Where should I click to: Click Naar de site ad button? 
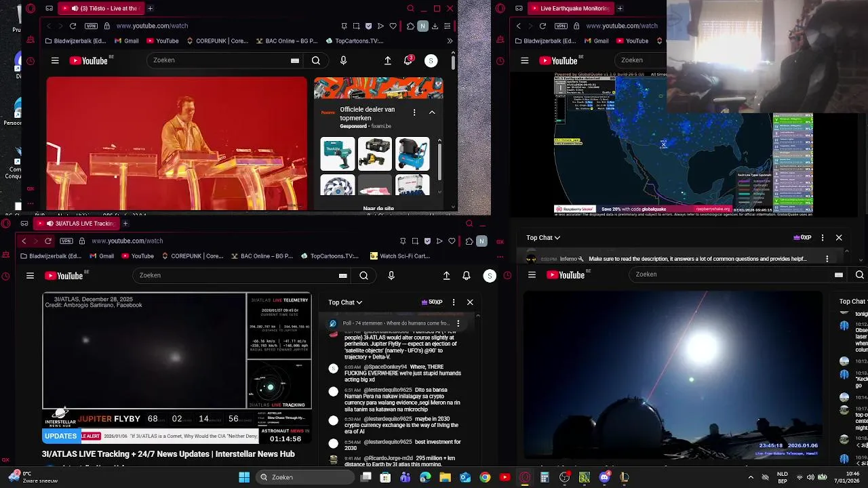378,209
